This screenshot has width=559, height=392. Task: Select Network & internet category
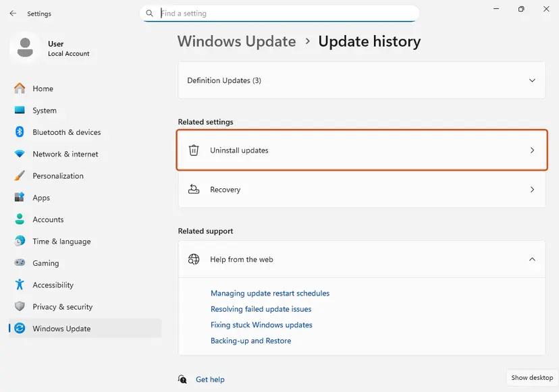85,154
